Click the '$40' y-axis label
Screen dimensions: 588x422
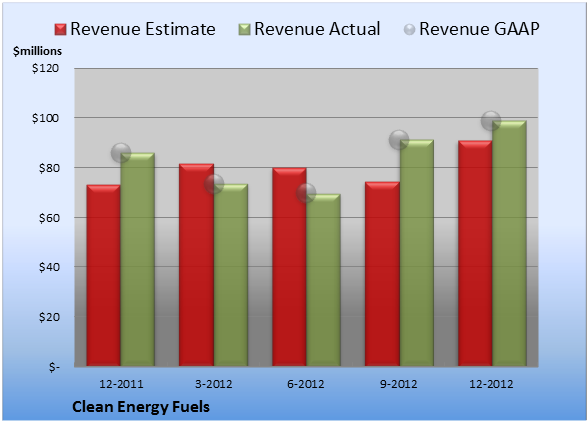point(49,267)
